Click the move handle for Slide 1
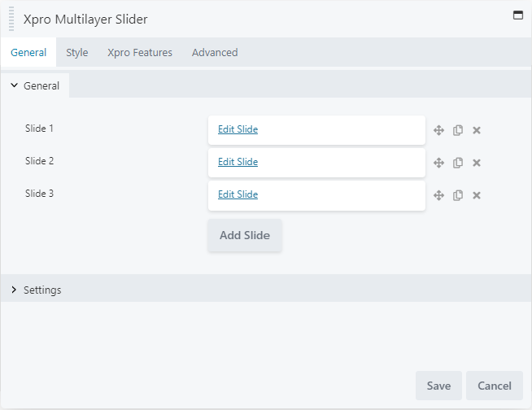This screenshot has width=532, height=410. click(438, 130)
